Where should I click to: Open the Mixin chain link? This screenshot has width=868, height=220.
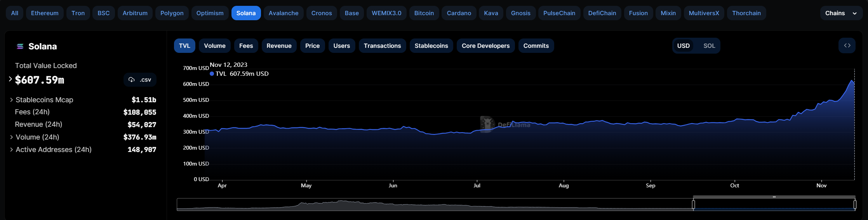tap(668, 13)
